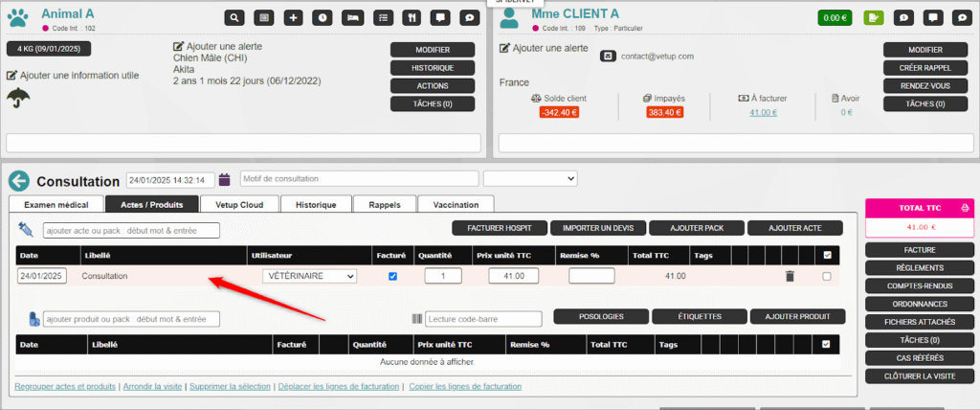
Task: Tick the selection checkbox on Consultation row
Action: tap(827, 276)
